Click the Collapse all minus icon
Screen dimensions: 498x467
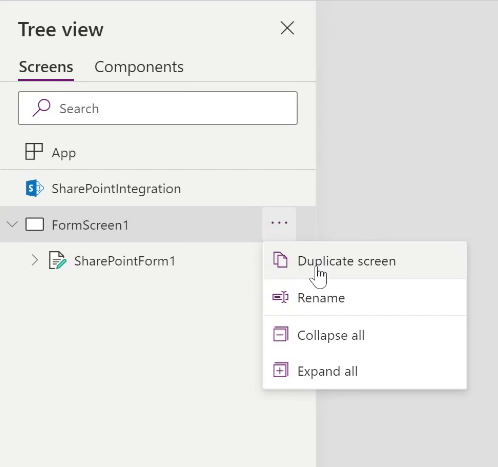coord(281,334)
